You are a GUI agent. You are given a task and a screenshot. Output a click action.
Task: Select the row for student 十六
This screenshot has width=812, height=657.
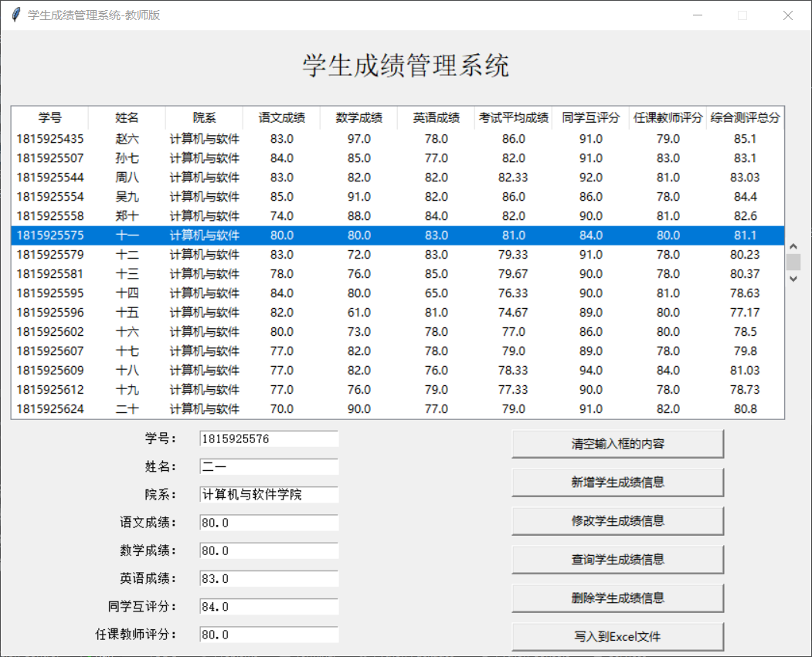[x=398, y=332]
